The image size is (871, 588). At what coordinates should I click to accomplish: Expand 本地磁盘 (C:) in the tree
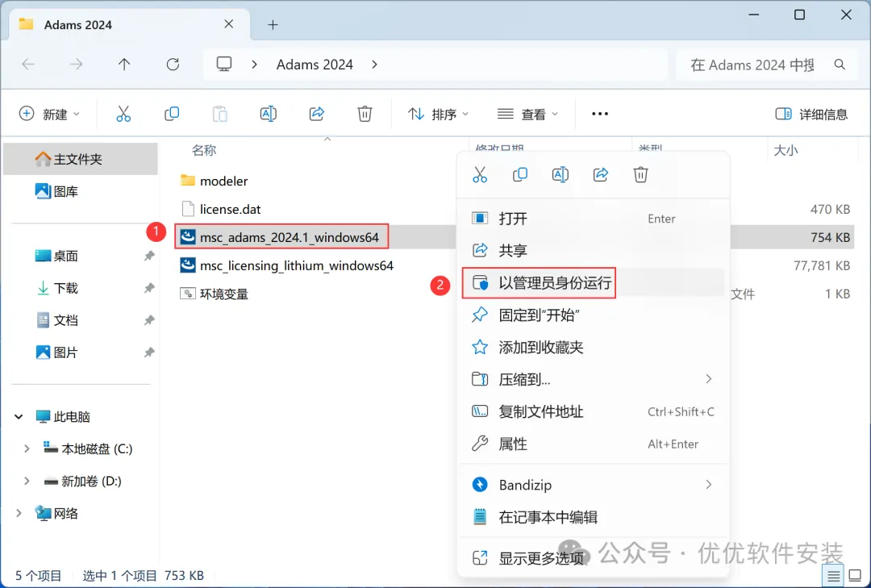tap(26, 448)
